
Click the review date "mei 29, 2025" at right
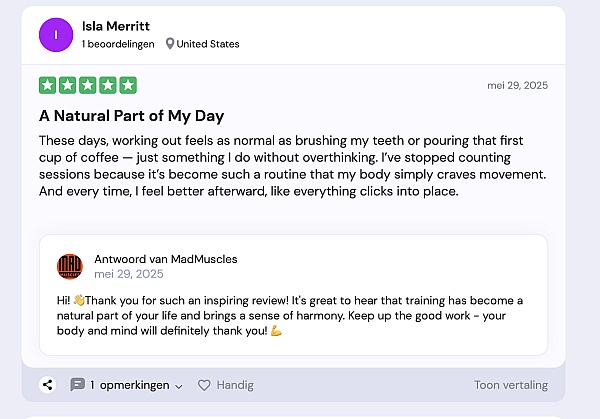(517, 86)
